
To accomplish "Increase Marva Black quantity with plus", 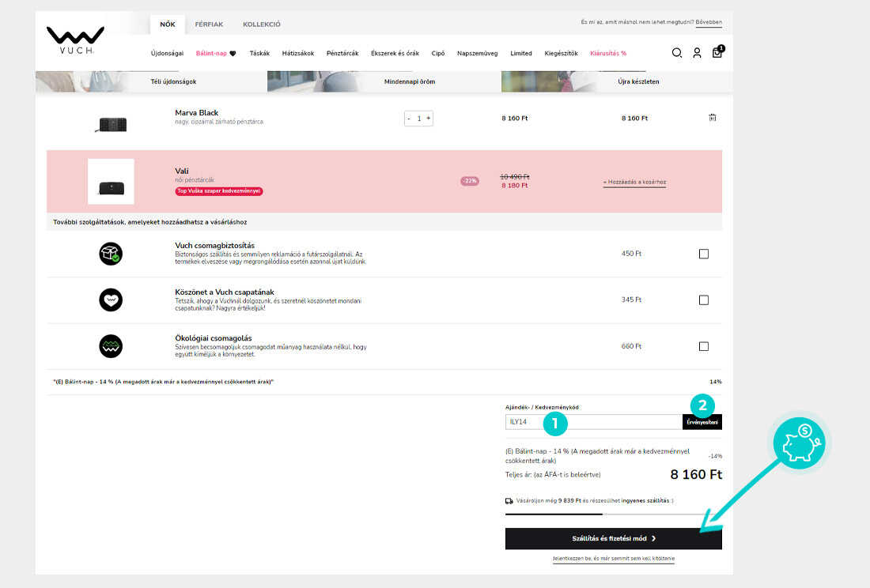I will point(429,119).
